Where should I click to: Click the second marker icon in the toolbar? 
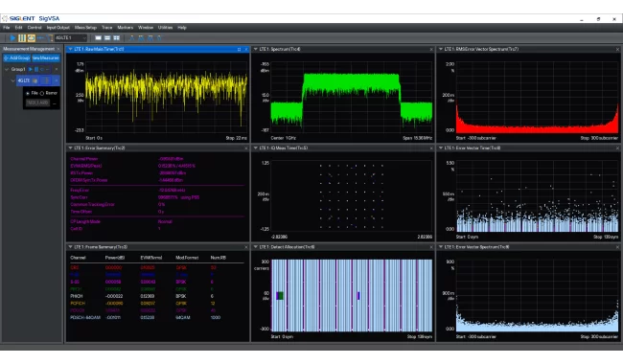(x=141, y=38)
